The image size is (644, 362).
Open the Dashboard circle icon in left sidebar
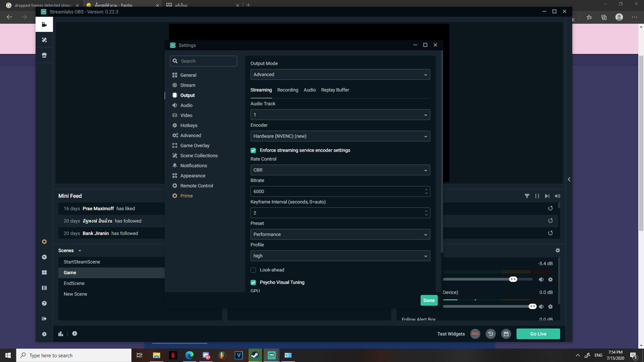pyautogui.click(x=44, y=257)
